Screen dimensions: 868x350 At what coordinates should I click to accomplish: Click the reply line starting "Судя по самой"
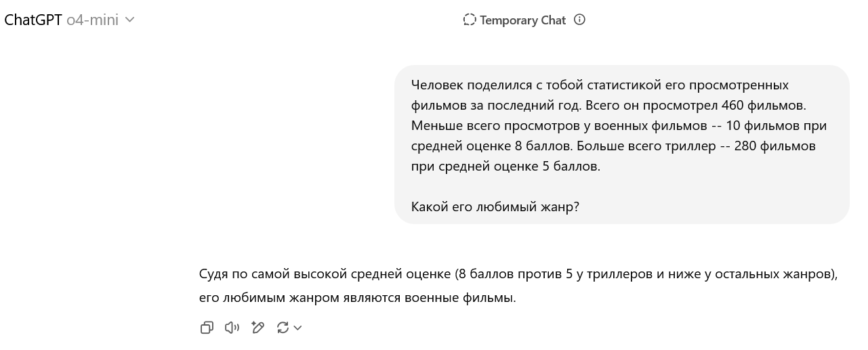518,274
